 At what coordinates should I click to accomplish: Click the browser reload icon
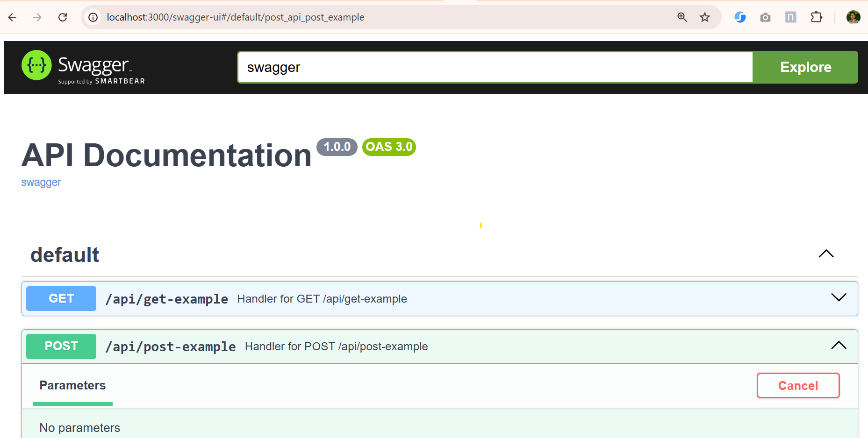(x=63, y=17)
